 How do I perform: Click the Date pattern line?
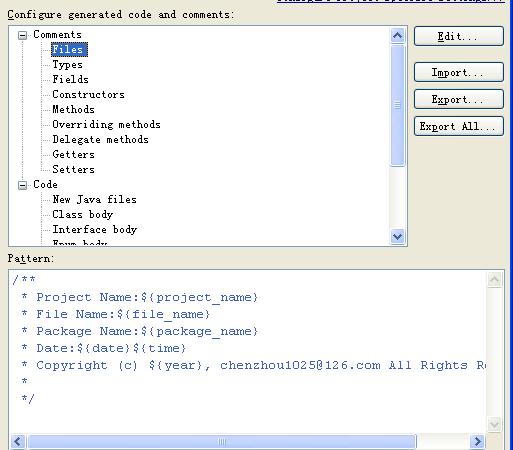104,348
